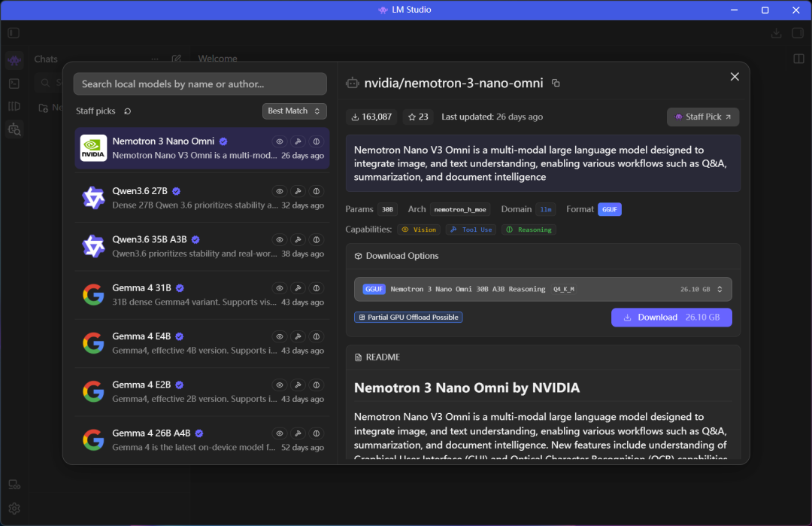Click the Gemma 4 E4B vision eye icon
The width and height of the screenshot is (812, 526).
[x=279, y=336]
